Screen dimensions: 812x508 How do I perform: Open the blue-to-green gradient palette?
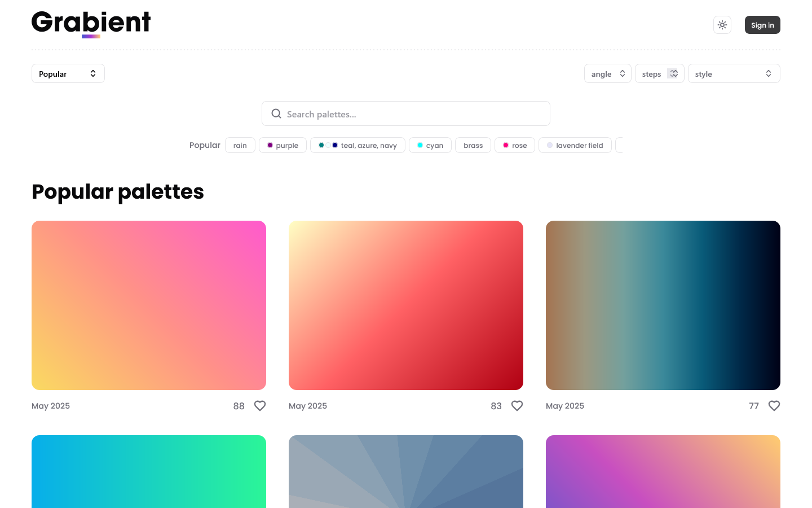tap(149, 471)
